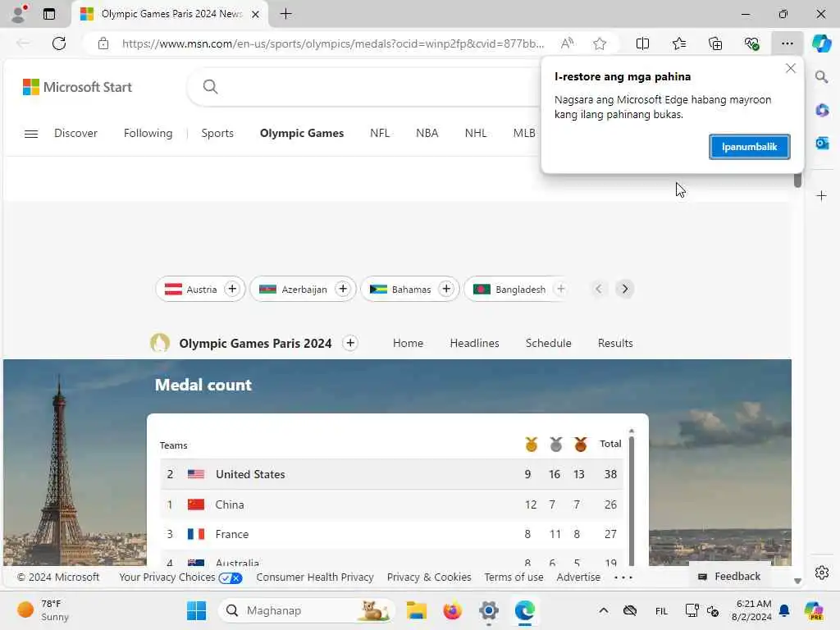Follow Bahamas with plus button
Image resolution: width=840 pixels, height=630 pixels.
pos(445,289)
